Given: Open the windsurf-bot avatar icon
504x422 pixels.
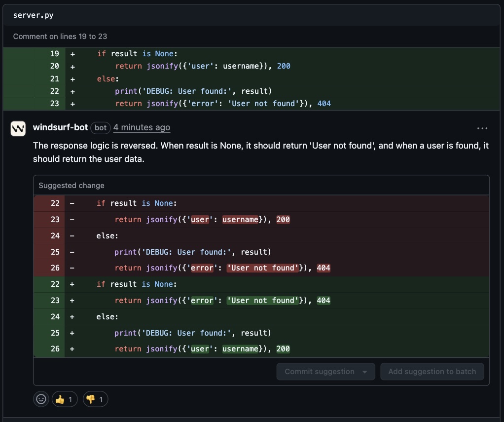Looking at the screenshot, I should pos(18,129).
